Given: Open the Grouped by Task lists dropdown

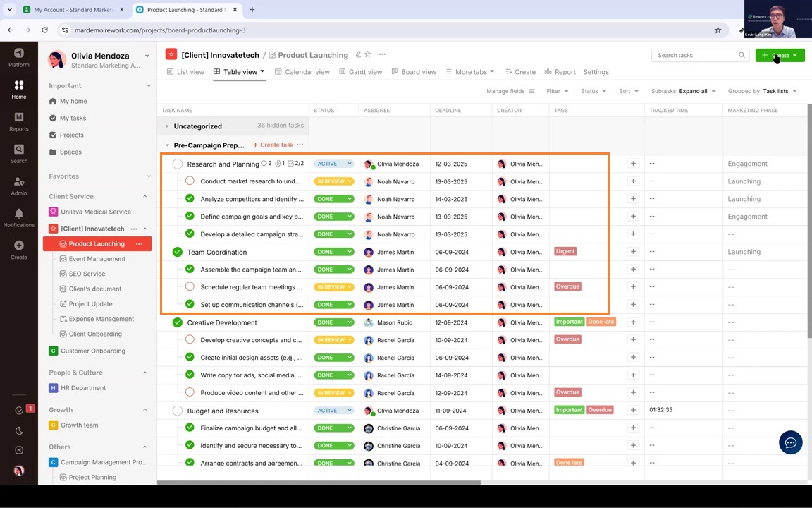Looking at the screenshot, I should point(762,91).
